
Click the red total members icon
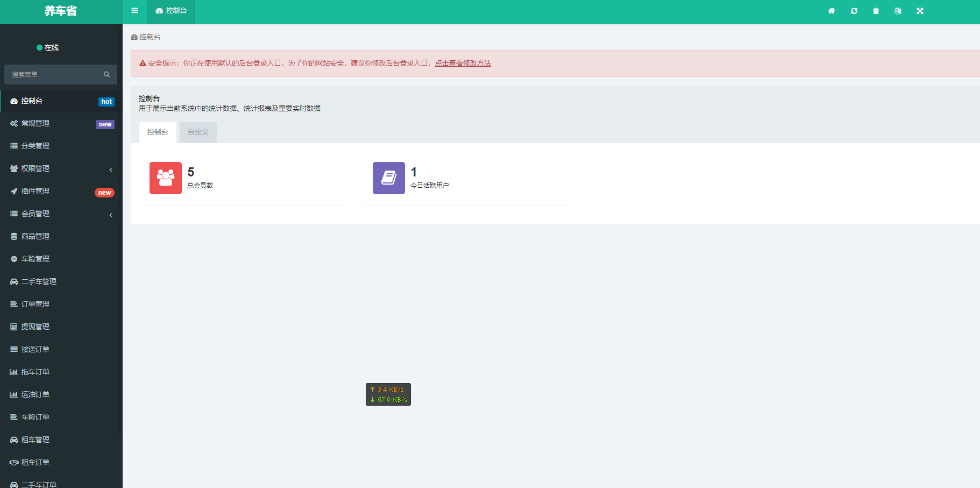tap(166, 178)
